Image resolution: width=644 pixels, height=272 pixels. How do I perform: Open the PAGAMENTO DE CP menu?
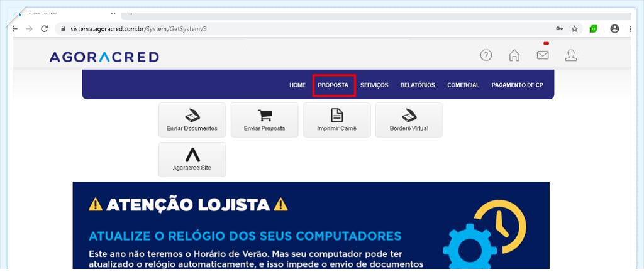point(517,85)
